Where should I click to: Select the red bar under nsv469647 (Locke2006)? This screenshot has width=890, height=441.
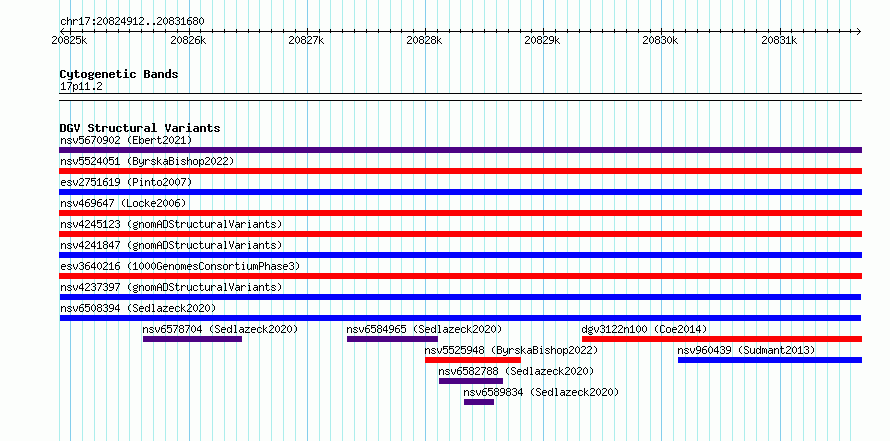coord(460,213)
